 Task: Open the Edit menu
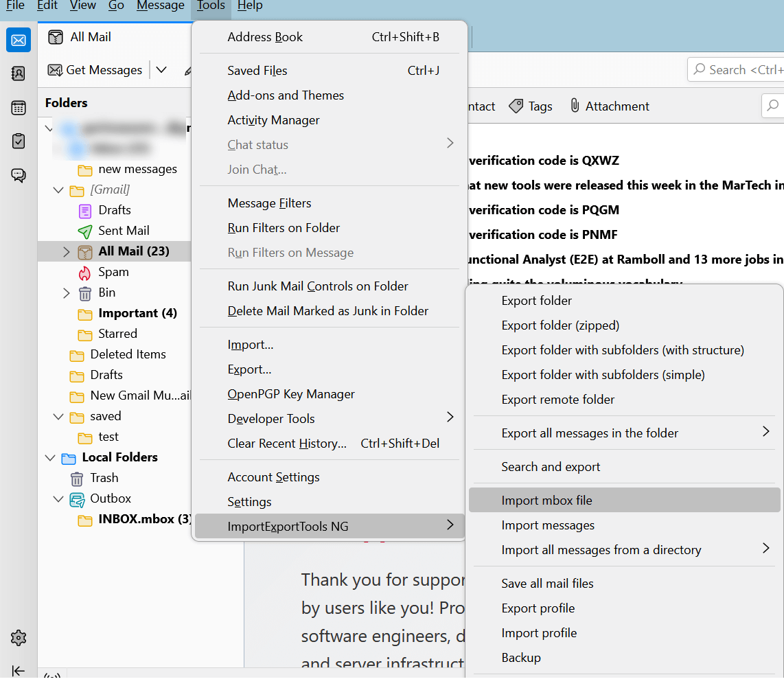tap(47, 6)
